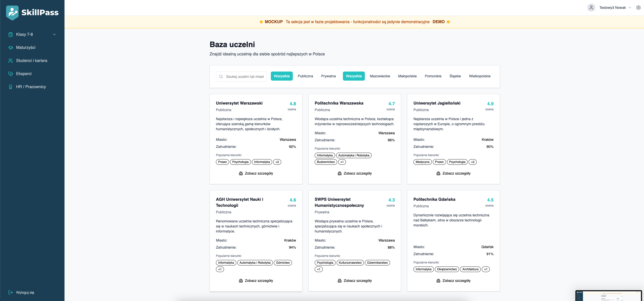
Task: View details of Politechnika Warszawska
Action: (x=355, y=173)
